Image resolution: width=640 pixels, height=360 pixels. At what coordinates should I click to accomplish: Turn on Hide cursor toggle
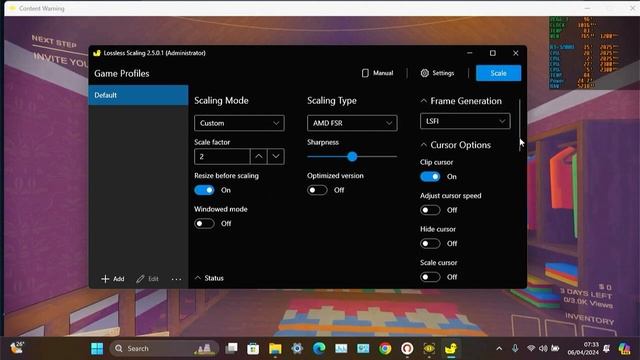click(430, 244)
